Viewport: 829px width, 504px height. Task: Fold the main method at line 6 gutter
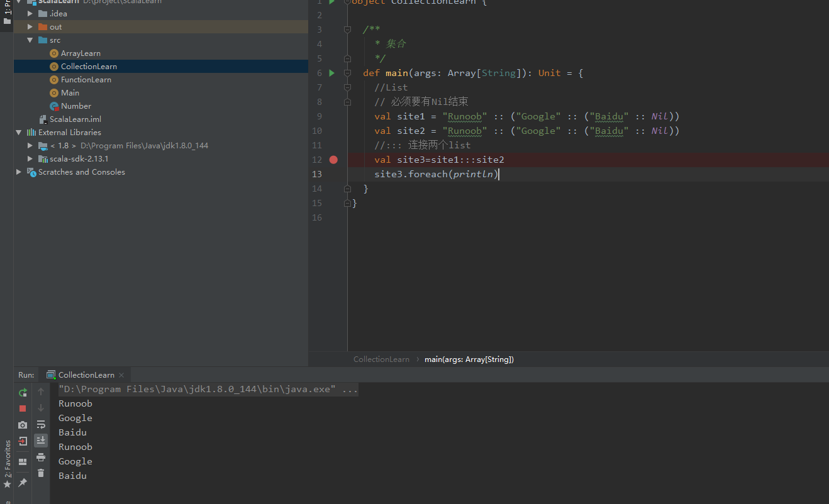pos(347,73)
